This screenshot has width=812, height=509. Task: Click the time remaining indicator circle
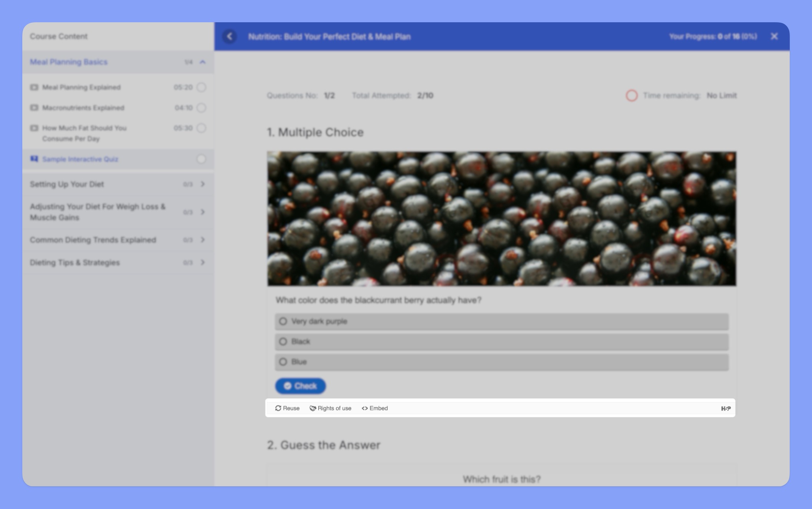click(632, 95)
